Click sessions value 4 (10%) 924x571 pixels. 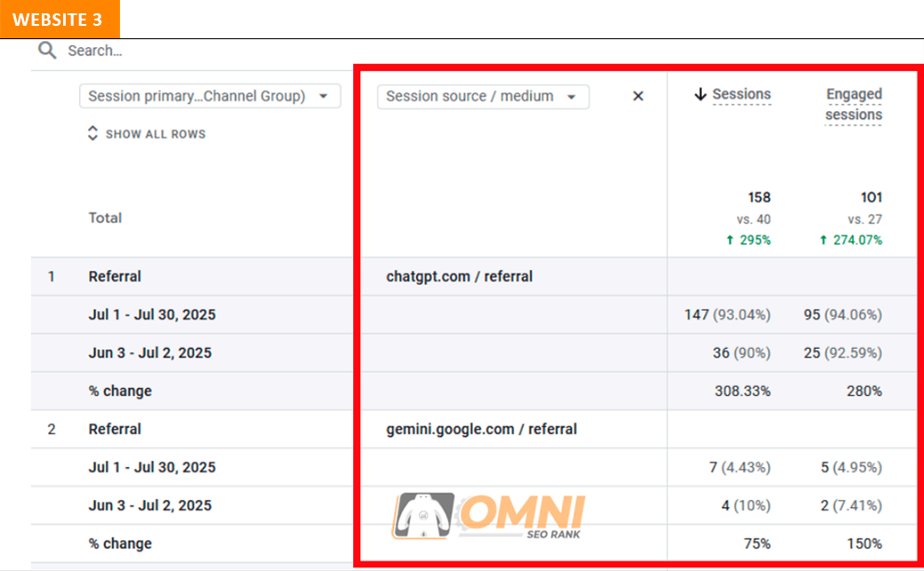746,505
